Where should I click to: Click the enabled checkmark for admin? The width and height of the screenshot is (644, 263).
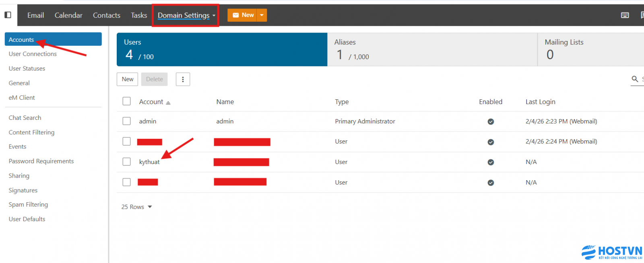point(491,121)
